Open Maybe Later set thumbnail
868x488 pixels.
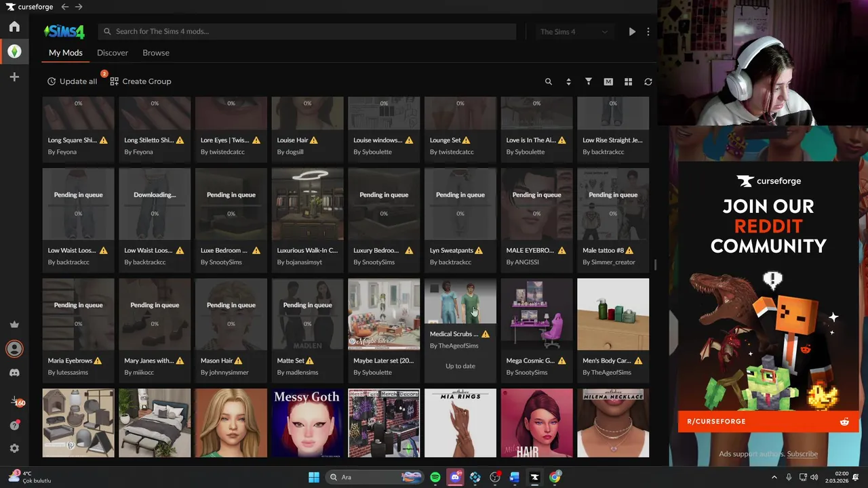(x=384, y=314)
